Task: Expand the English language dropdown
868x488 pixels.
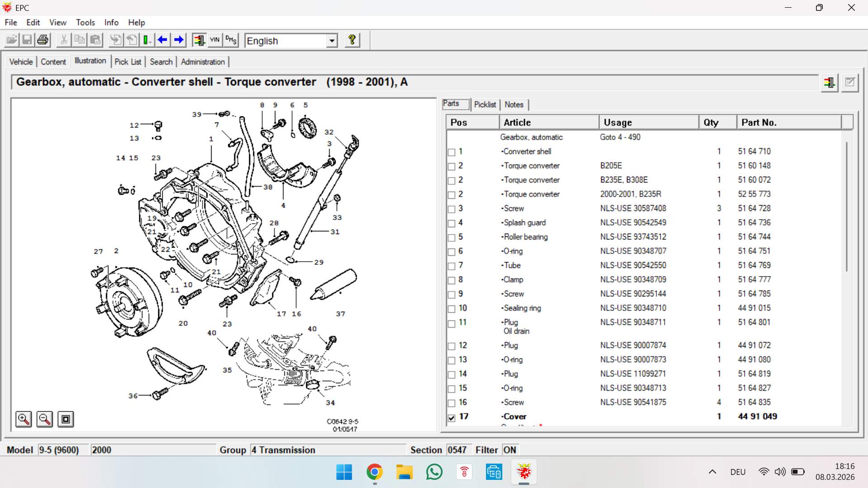Action: pyautogui.click(x=332, y=41)
